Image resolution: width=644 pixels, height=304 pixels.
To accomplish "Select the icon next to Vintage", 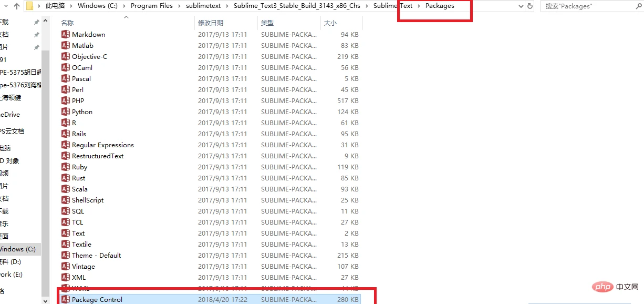I will pos(66,266).
